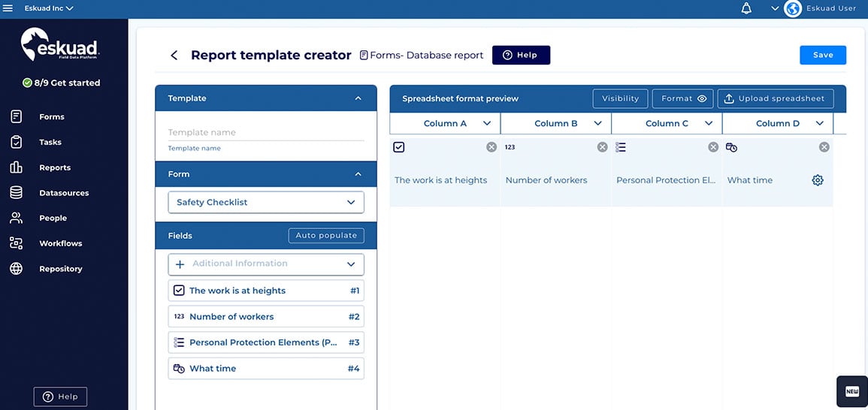
Task: Open the Safety Checklist form dropdown
Action: [266, 202]
